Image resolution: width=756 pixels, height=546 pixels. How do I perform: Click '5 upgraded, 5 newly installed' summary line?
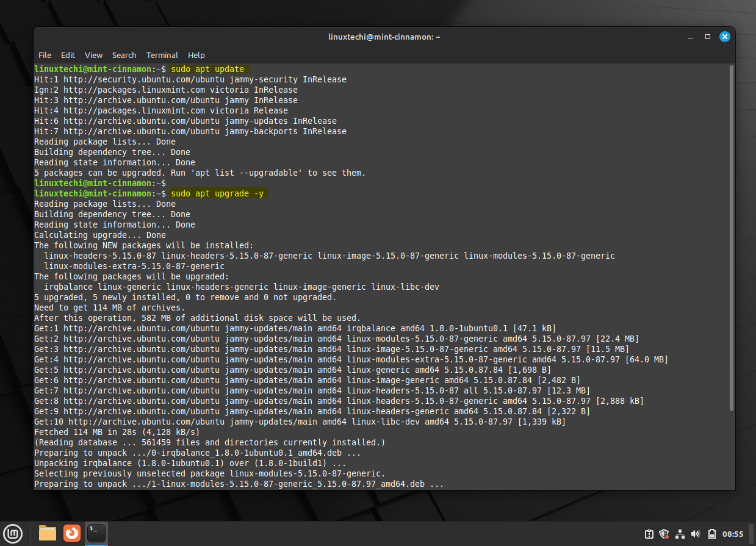pyautogui.click(x=185, y=297)
